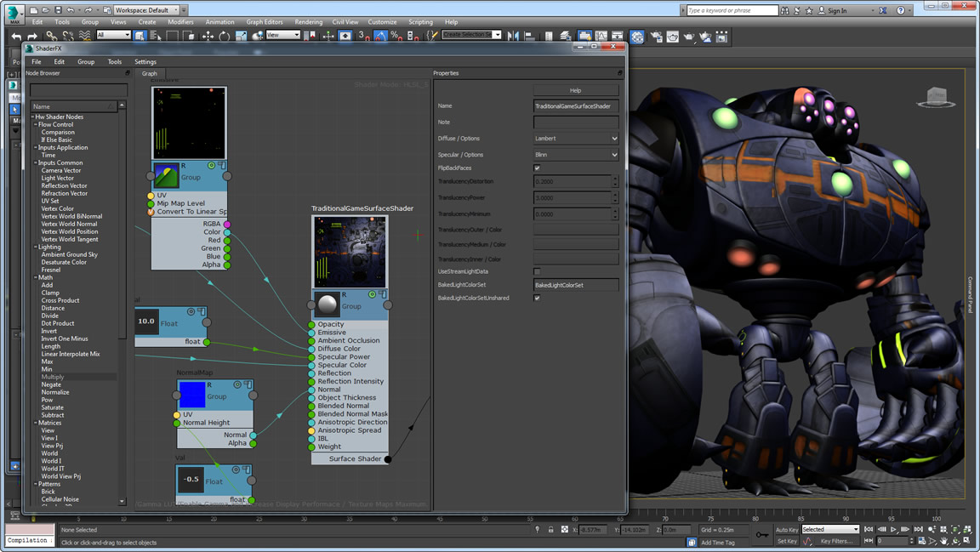Viewport: 980px width, 552px height.
Task: Click the TranslucencyOuter color swatch
Action: (x=576, y=230)
